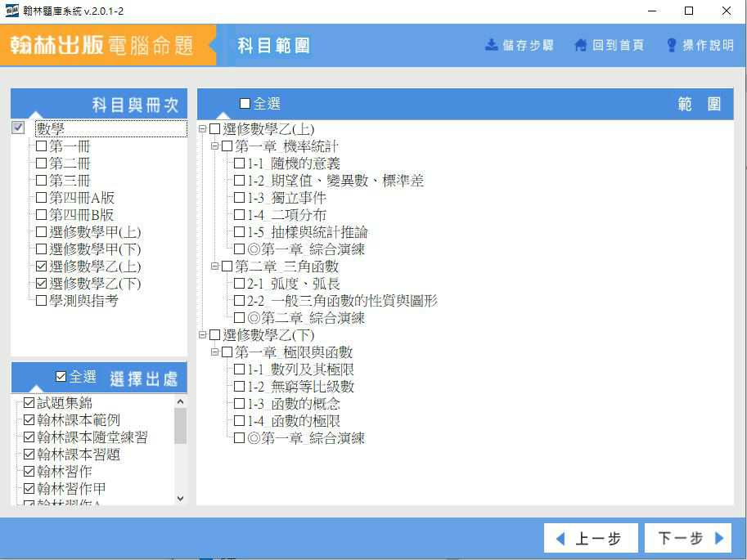Click the 下一步 next step button
The image size is (747, 560).
tap(688, 538)
